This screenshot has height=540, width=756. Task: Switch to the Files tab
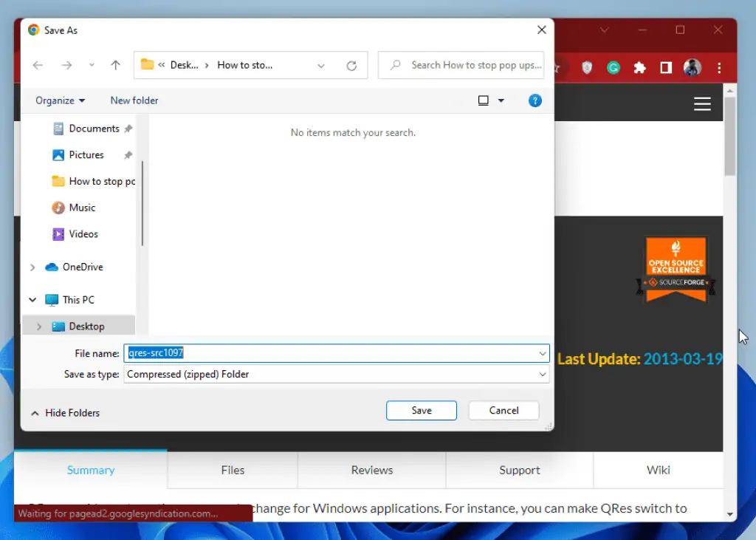(232, 470)
